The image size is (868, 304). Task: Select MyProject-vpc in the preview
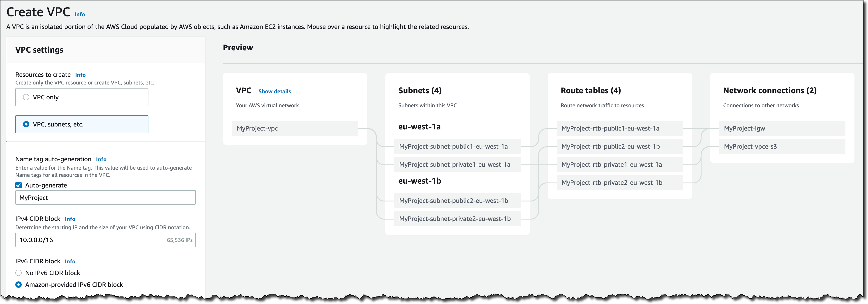295,128
